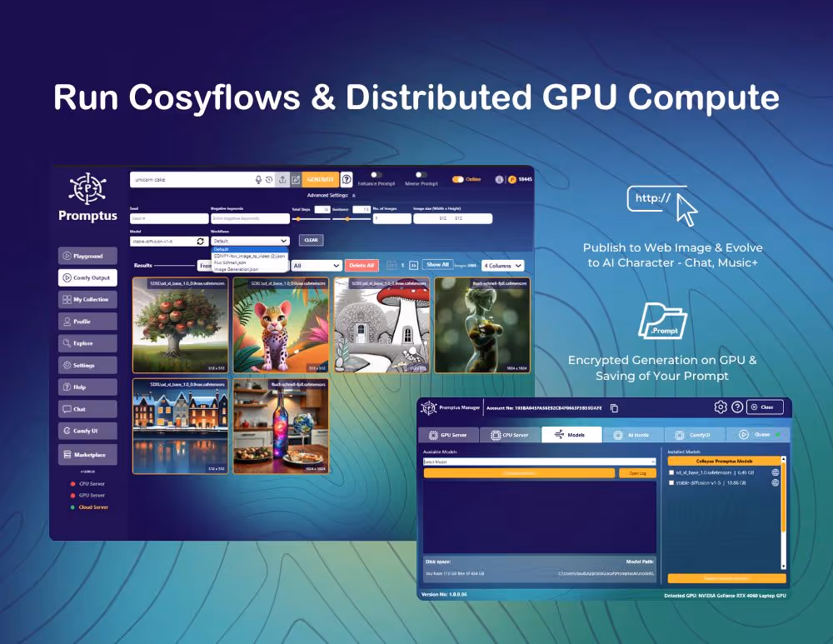This screenshot has height=644, width=833.
Task: Click the upload icon beside prompt box
Action: coord(282,180)
